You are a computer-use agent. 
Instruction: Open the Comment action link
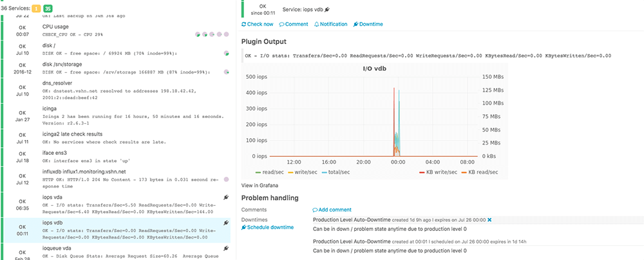point(293,24)
